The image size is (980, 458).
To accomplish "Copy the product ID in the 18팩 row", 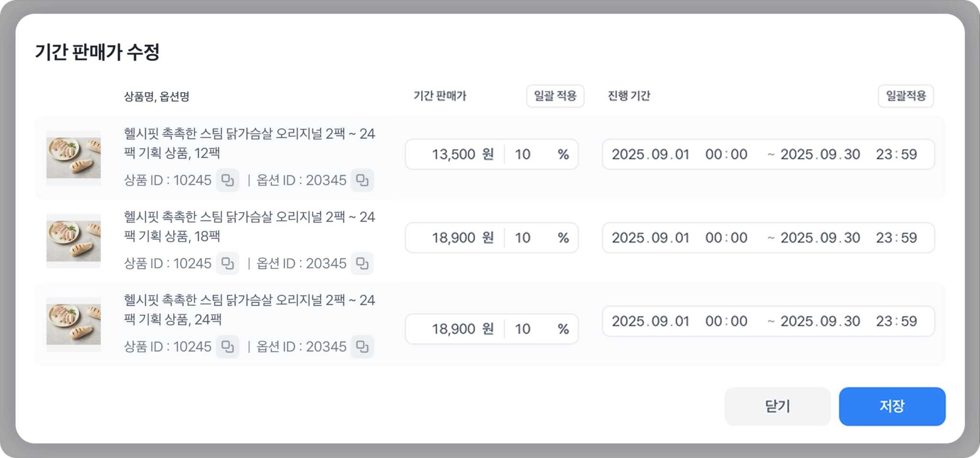I will 227,263.
